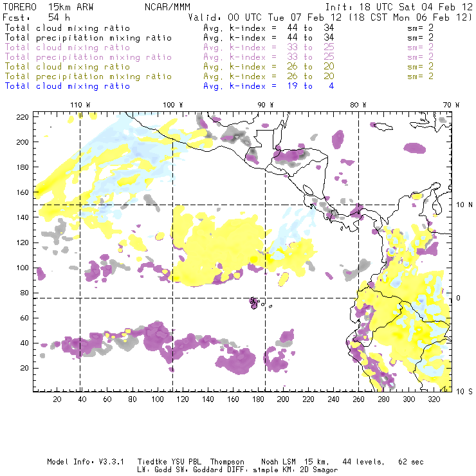
Task: Select vertical-axis tick label '180'
Action: (x=23, y=167)
